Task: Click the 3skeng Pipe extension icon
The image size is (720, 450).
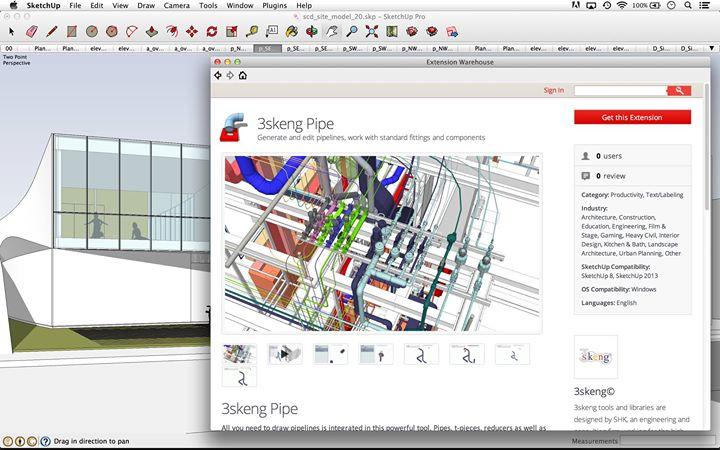Action: pos(234,127)
